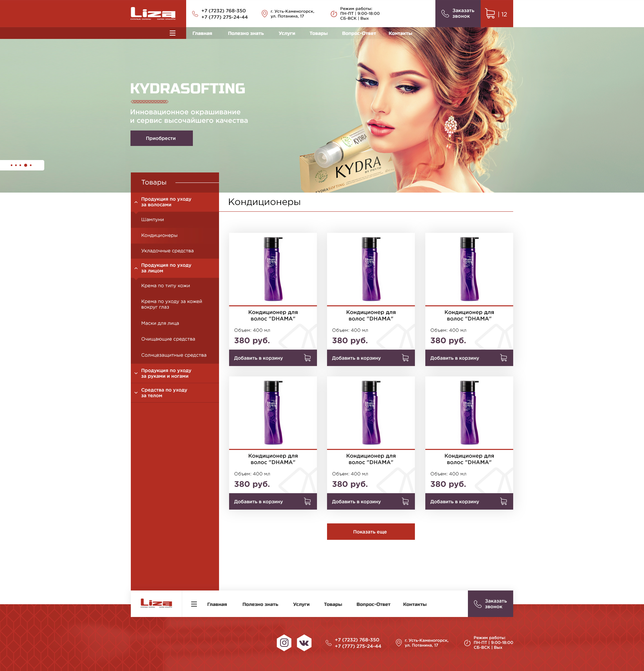The width and height of the screenshot is (644, 671).
Task: Select 'Шампуни' in the sidebar category list
Action: click(153, 219)
